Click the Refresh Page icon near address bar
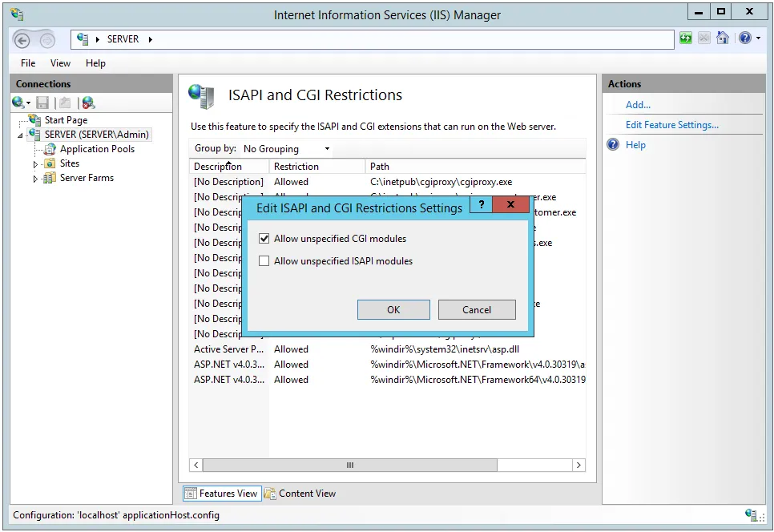The image size is (774, 532). point(686,38)
